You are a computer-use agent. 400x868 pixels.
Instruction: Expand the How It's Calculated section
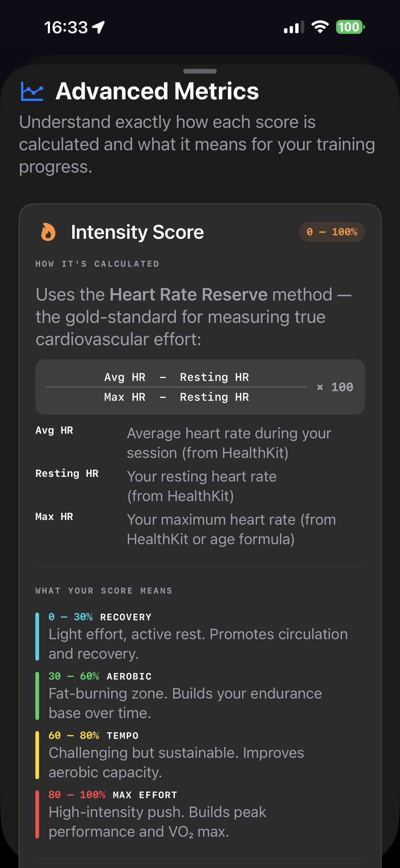(97, 264)
